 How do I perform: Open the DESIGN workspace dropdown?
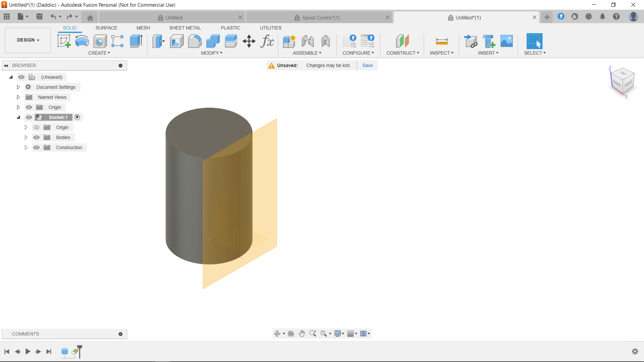click(28, 40)
